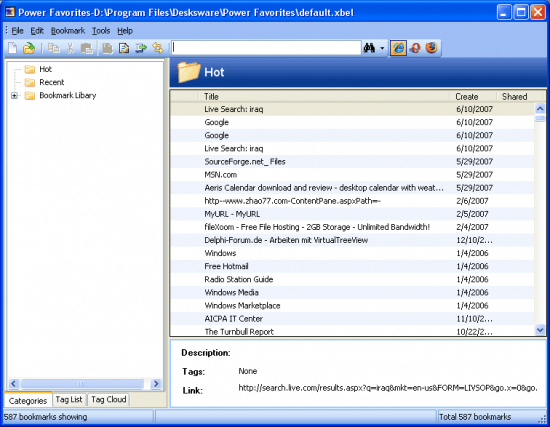Click the 587 bookmarks showing status text
550x427 pixels.
point(46,417)
